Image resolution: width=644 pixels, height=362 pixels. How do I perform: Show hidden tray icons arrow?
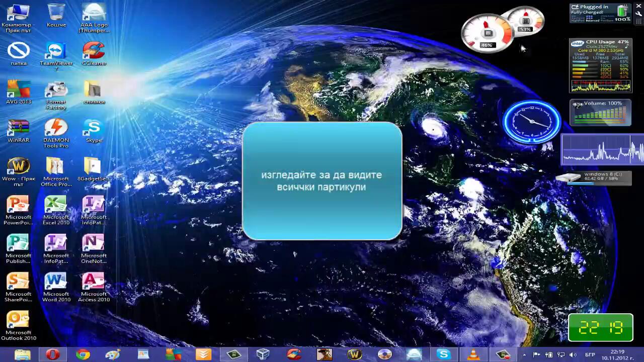click(x=524, y=355)
